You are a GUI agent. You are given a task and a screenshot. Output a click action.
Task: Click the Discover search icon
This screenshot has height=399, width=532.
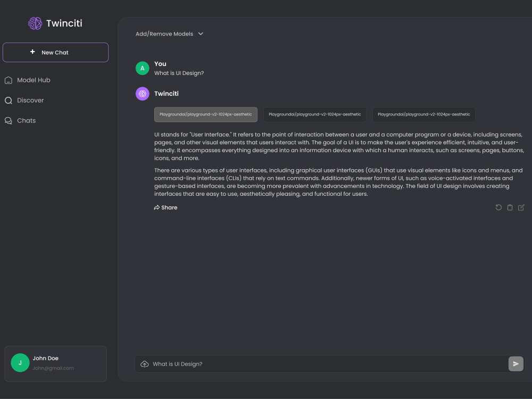coord(9,101)
